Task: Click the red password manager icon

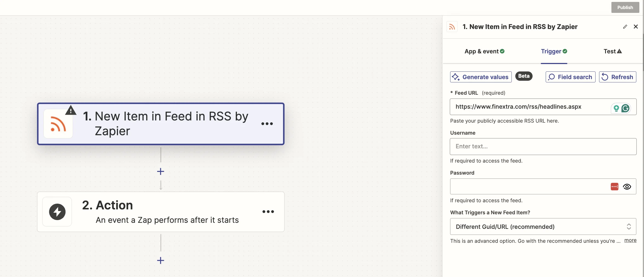Action: click(x=614, y=187)
